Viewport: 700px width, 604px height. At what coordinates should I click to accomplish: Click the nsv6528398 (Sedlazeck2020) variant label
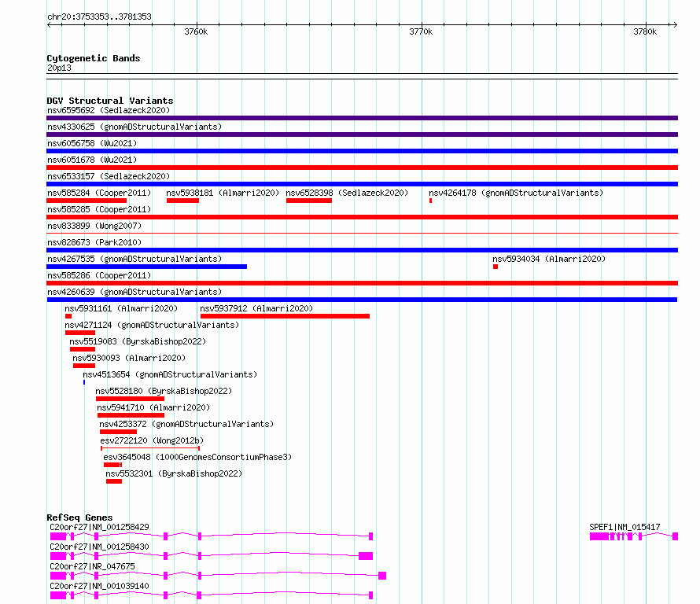click(x=347, y=193)
